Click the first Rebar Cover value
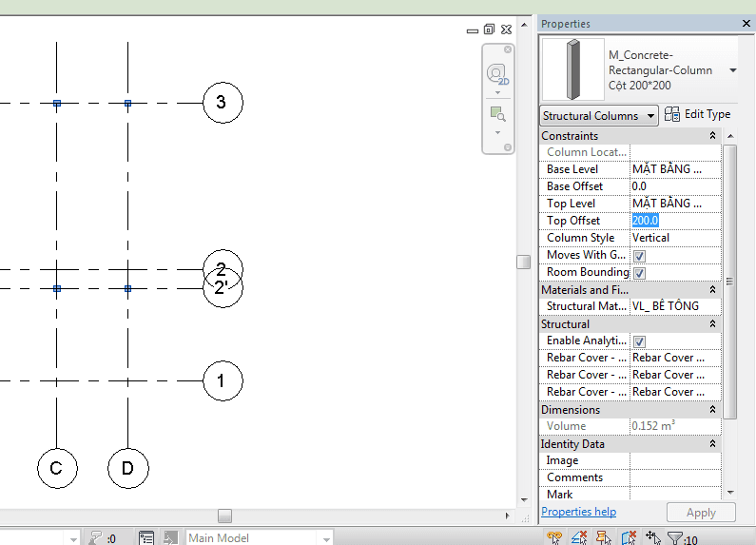This screenshot has height=545, width=756. point(675,358)
